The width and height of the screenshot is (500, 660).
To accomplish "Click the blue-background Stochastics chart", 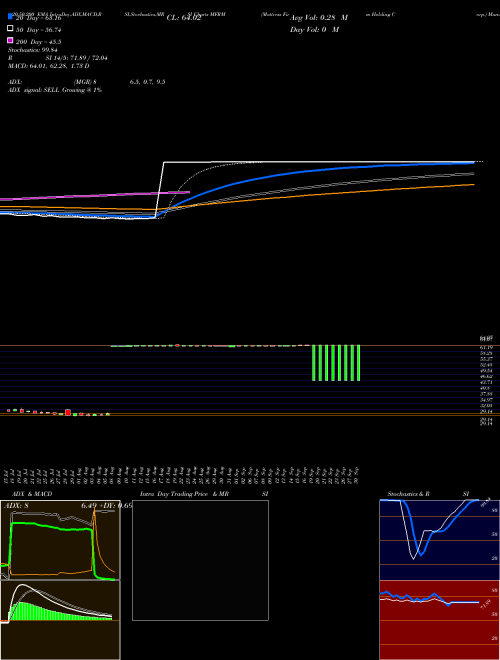I will tap(440, 540).
